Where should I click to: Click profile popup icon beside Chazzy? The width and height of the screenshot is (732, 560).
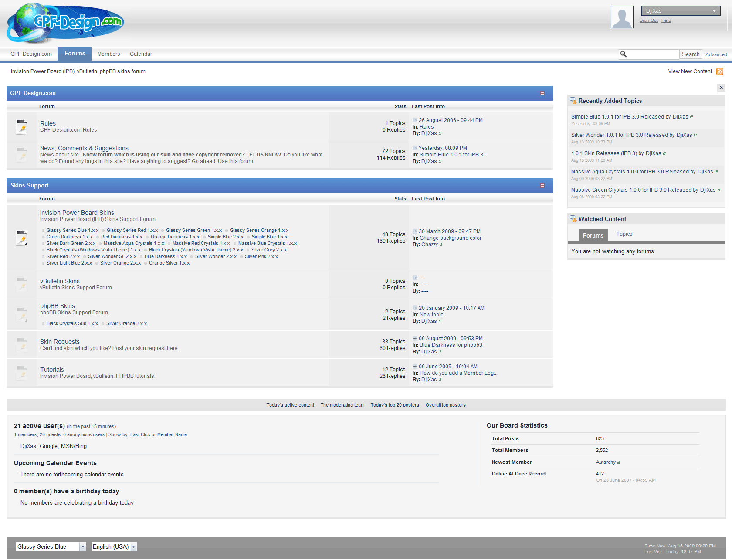click(441, 245)
